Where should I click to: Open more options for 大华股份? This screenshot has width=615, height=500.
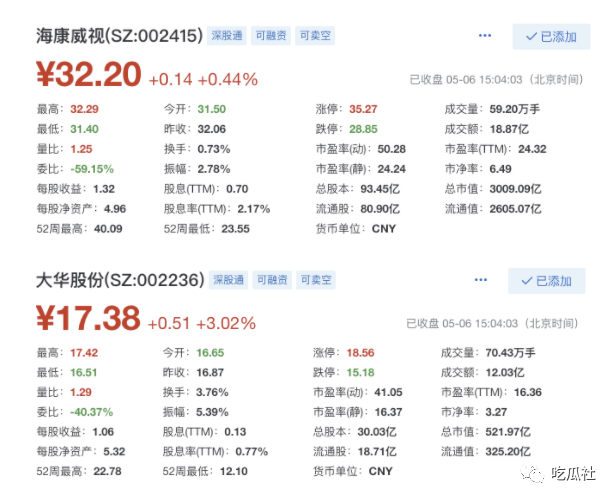click(x=485, y=279)
